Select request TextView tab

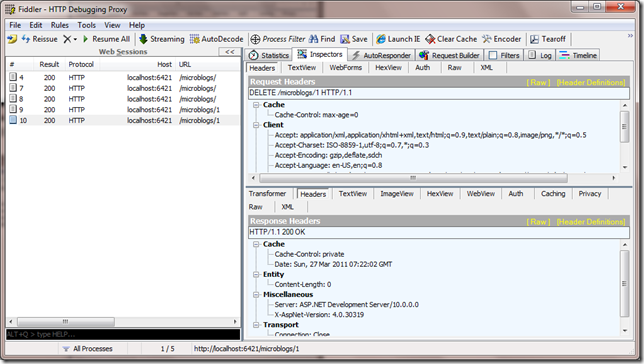point(302,68)
